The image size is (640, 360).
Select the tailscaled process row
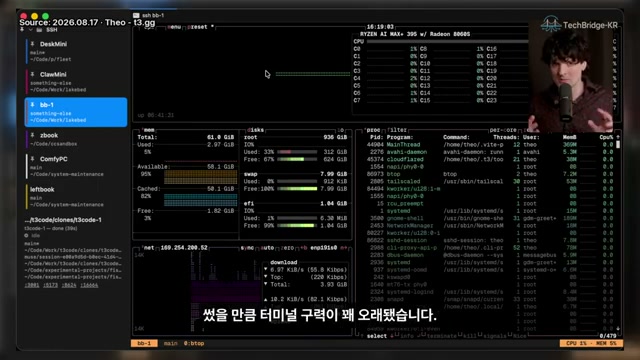[x=490, y=181]
